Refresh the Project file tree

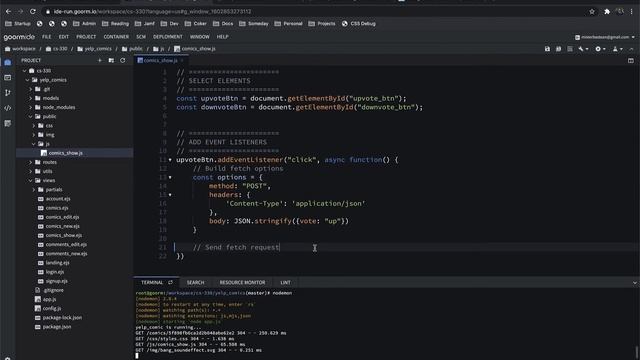point(122,60)
